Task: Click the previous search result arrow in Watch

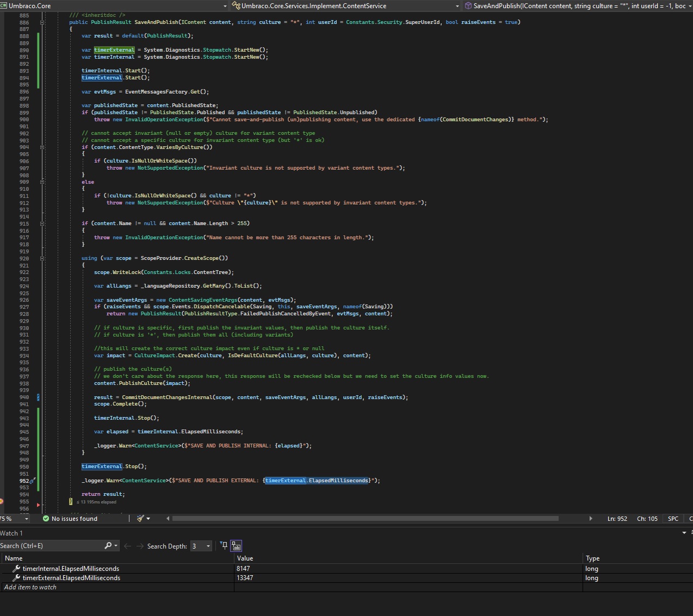Action: point(127,546)
